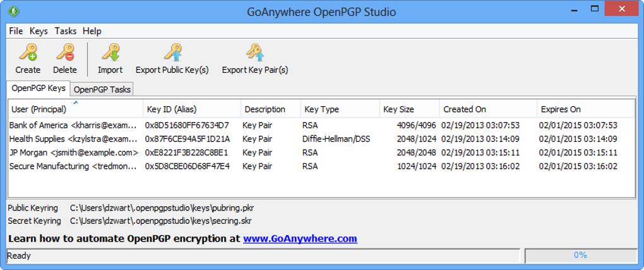Click the Create key toolbar icon

click(27, 52)
